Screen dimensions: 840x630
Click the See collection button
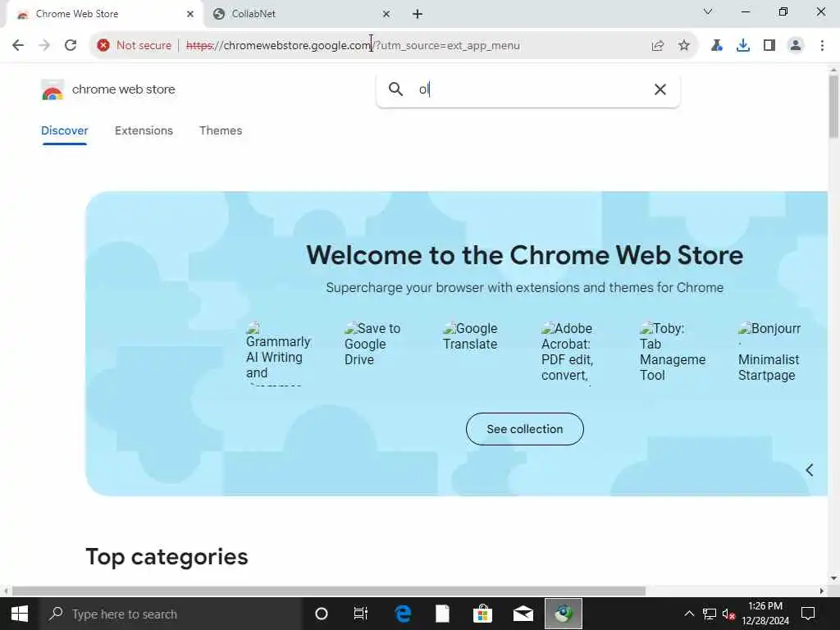pos(524,429)
